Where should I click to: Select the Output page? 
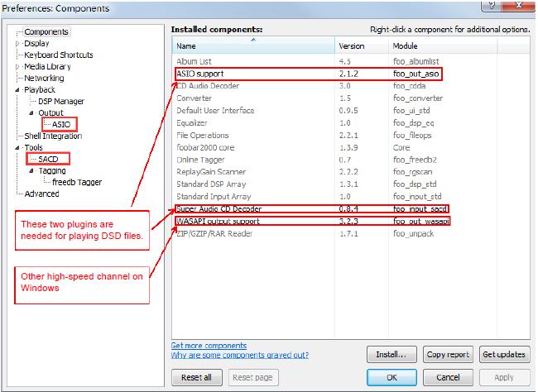[x=50, y=112]
